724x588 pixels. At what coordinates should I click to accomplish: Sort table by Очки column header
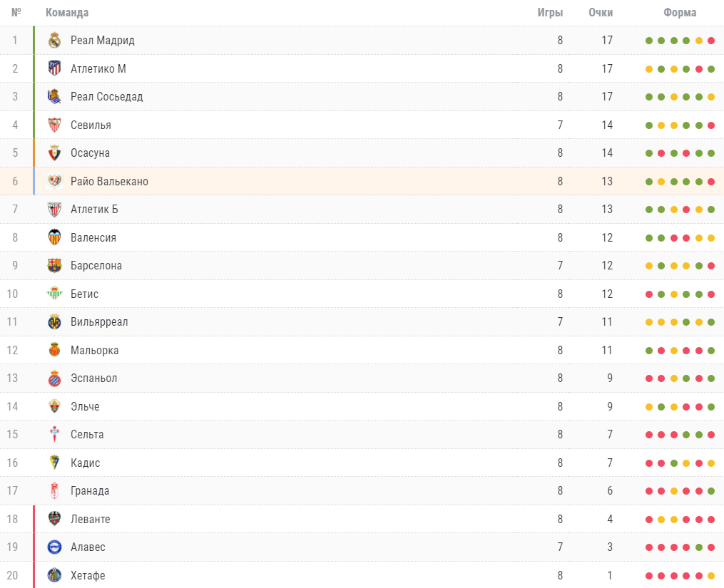coord(601,12)
